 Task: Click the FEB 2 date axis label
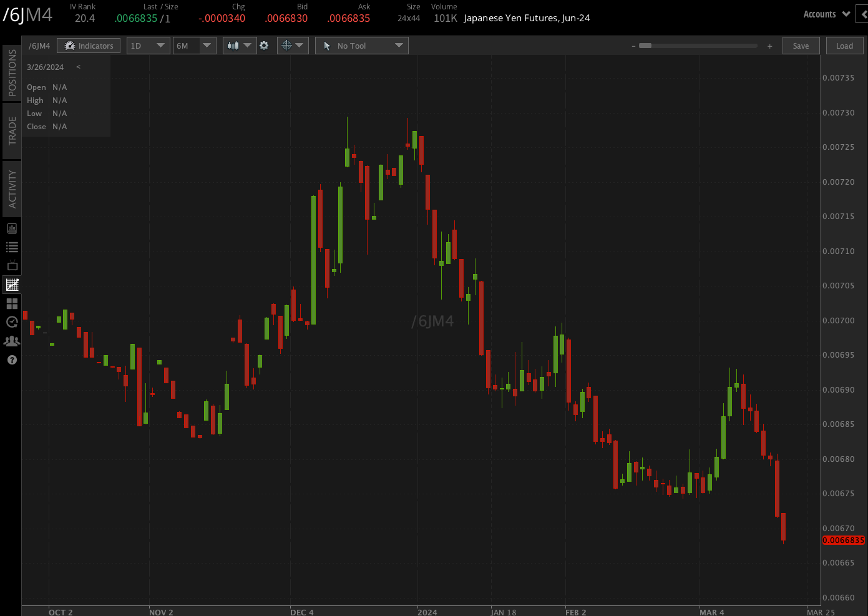[x=576, y=612]
